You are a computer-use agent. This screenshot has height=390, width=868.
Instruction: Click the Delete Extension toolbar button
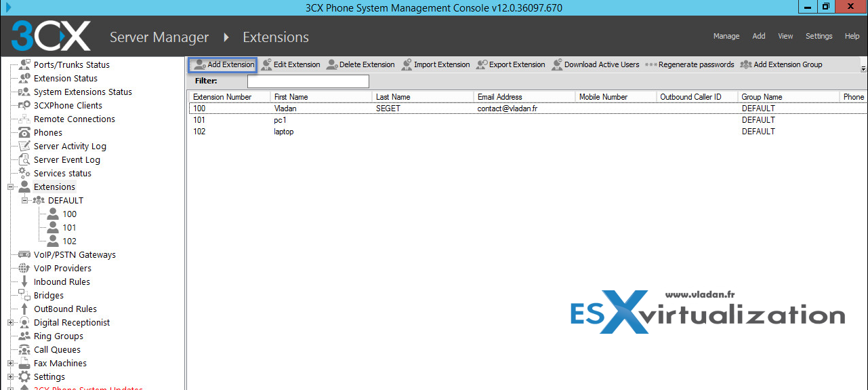[x=360, y=64]
